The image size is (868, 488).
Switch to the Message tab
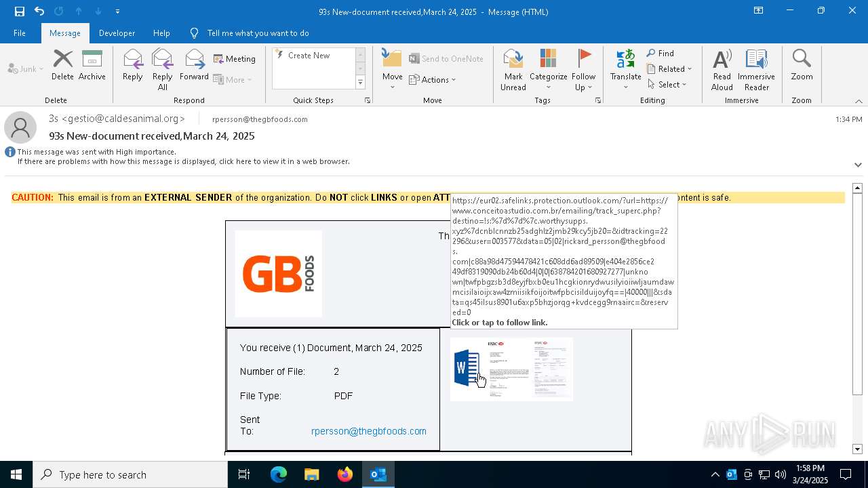tap(65, 33)
